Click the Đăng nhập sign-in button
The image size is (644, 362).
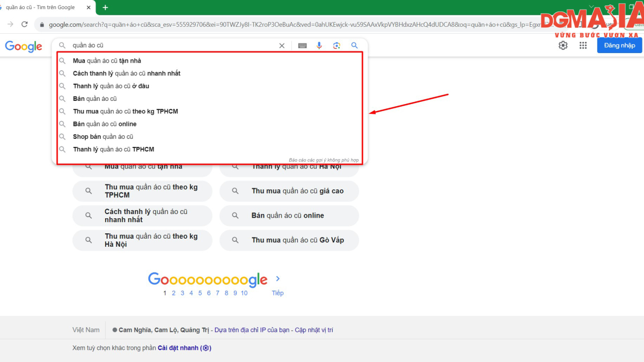pyautogui.click(x=619, y=46)
